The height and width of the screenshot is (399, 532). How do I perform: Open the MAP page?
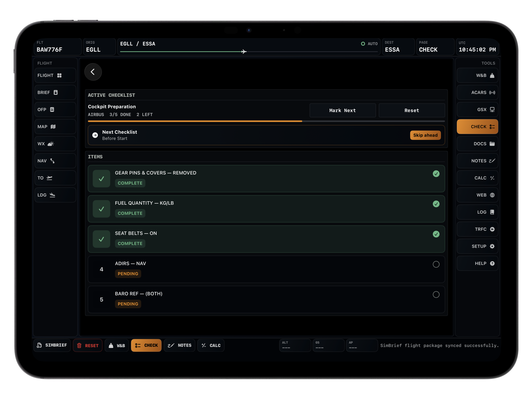coord(55,127)
